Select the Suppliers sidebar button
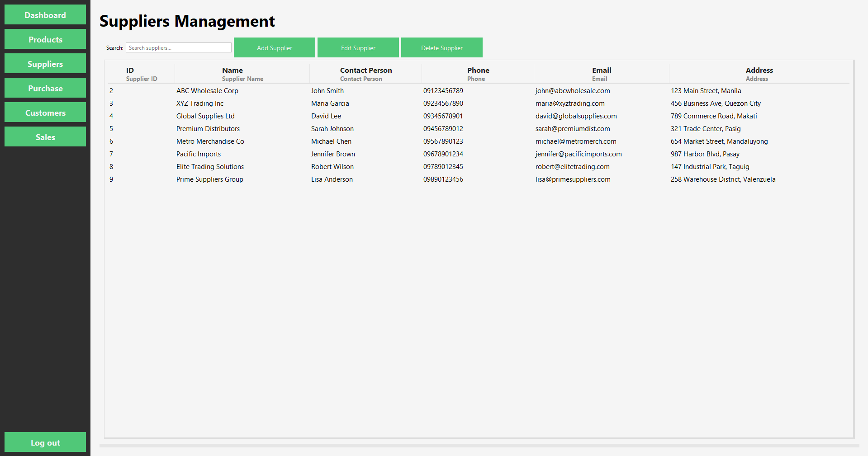This screenshot has height=456, width=868. coord(45,64)
